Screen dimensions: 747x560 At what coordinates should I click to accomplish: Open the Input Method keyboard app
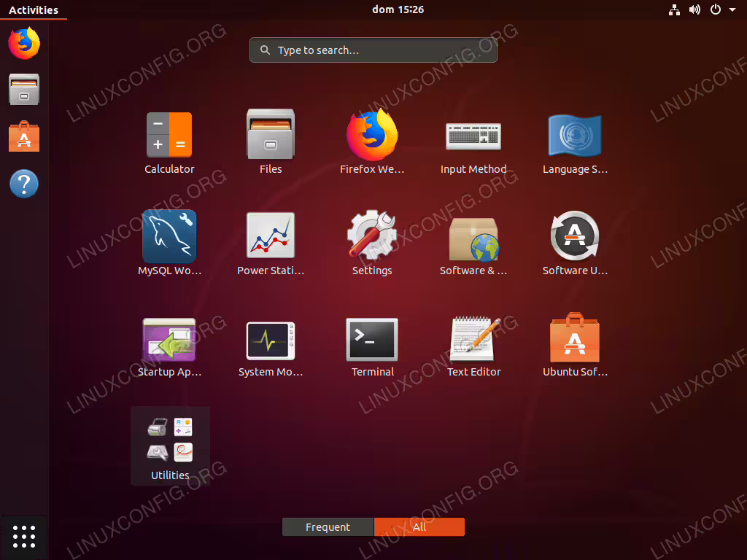tap(473, 136)
